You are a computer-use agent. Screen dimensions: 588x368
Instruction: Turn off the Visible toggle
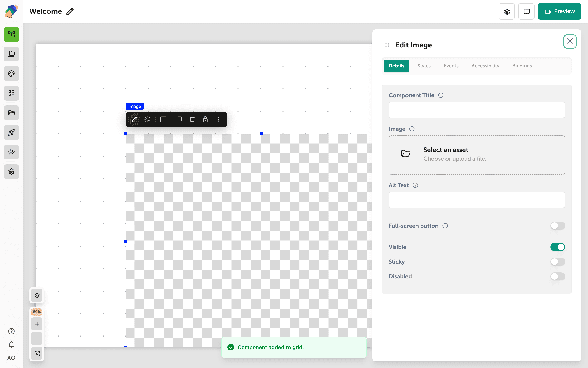pos(558,247)
